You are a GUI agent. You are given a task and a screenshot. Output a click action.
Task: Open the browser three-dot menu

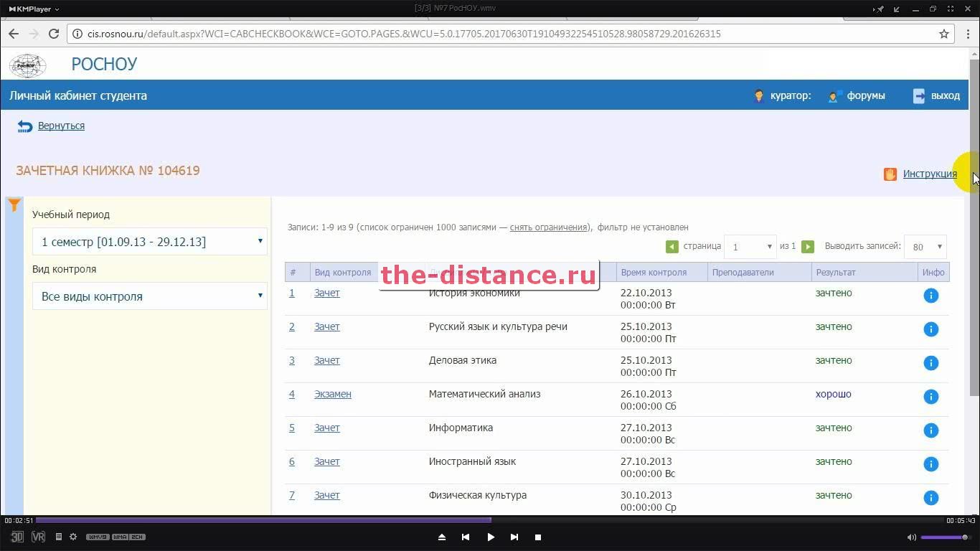[x=966, y=34]
